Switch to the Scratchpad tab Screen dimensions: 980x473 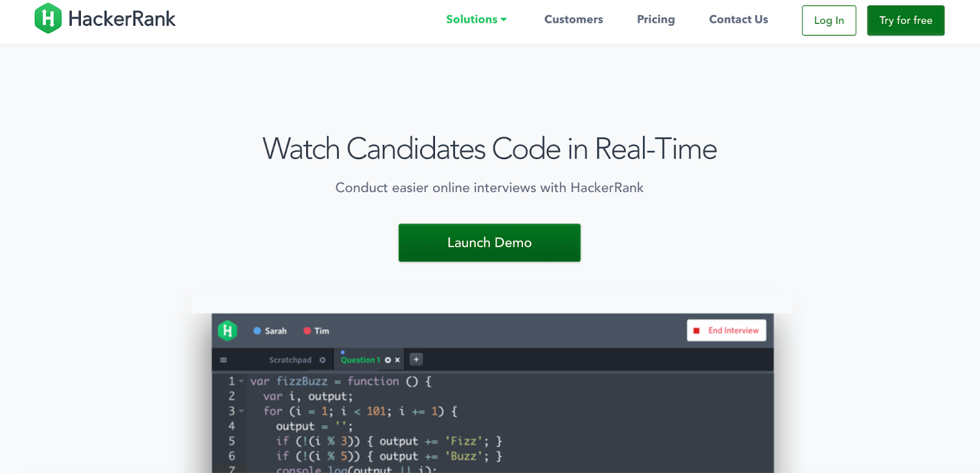pyautogui.click(x=290, y=360)
